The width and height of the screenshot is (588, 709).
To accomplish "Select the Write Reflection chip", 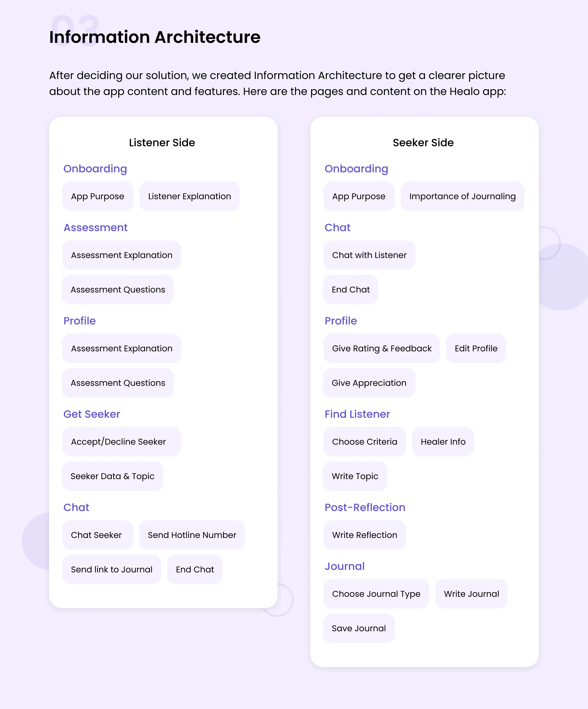I will point(364,535).
